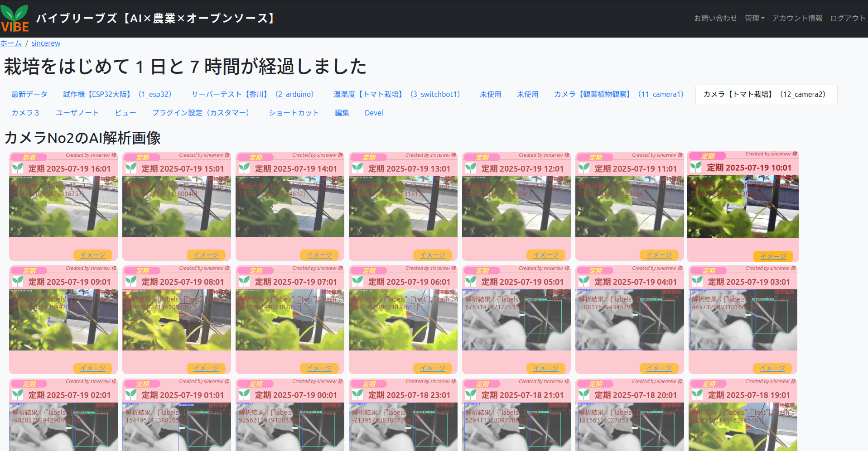Open the 2025-07-19 08:01 plant thumbnail
The height and width of the screenshot is (451, 868).
pyautogui.click(x=177, y=320)
